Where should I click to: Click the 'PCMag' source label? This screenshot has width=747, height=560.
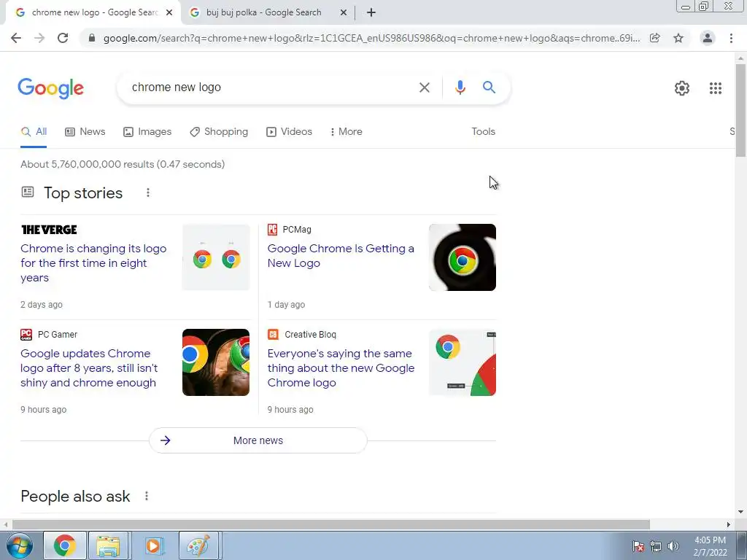tap(297, 230)
